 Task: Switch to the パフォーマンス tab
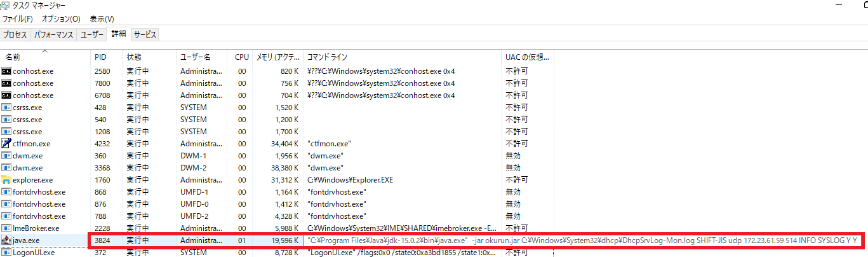pyautogui.click(x=53, y=34)
